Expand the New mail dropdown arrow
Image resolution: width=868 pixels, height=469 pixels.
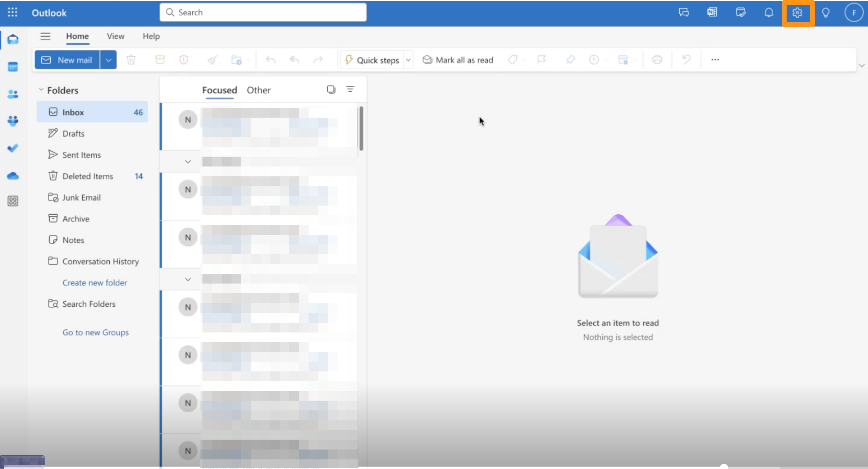(108, 60)
